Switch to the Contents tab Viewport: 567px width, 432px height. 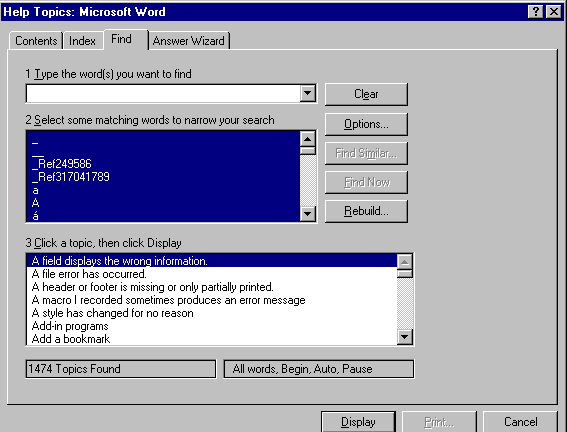tap(36, 41)
